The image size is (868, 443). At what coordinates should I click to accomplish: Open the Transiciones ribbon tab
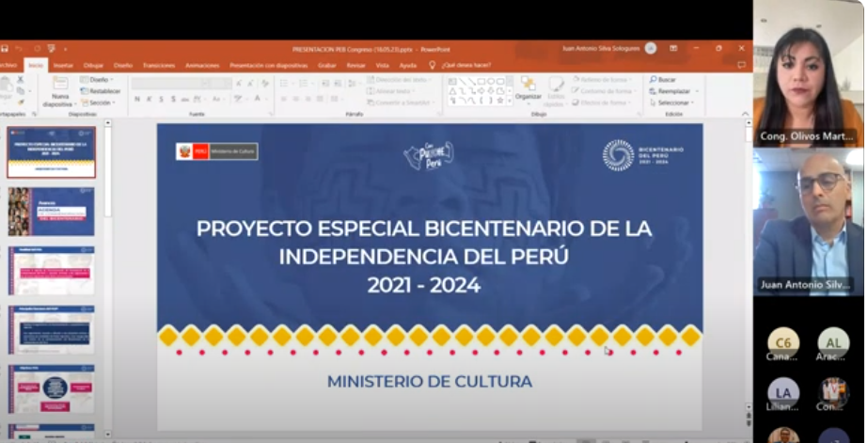click(x=159, y=65)
